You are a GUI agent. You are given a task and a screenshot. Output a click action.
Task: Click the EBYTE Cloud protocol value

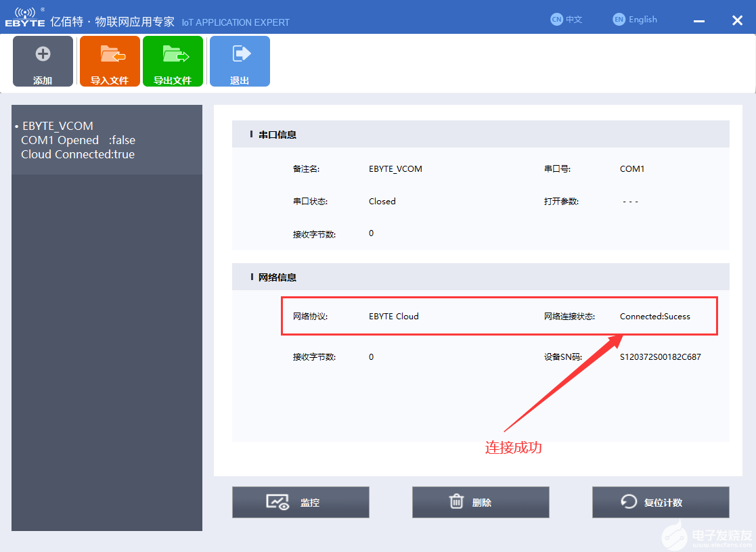pyautogui.click(x=393, y=317)
